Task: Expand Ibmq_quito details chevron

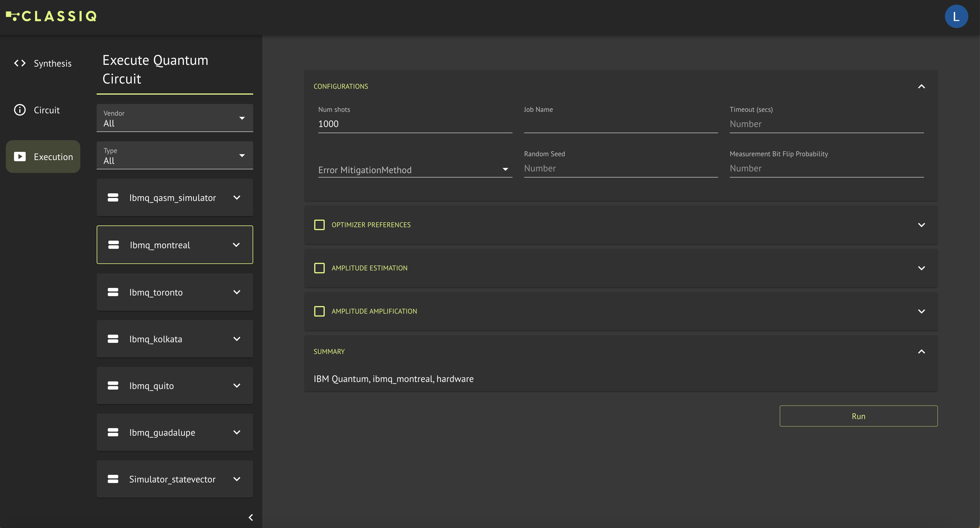Action: coord(237,385)
